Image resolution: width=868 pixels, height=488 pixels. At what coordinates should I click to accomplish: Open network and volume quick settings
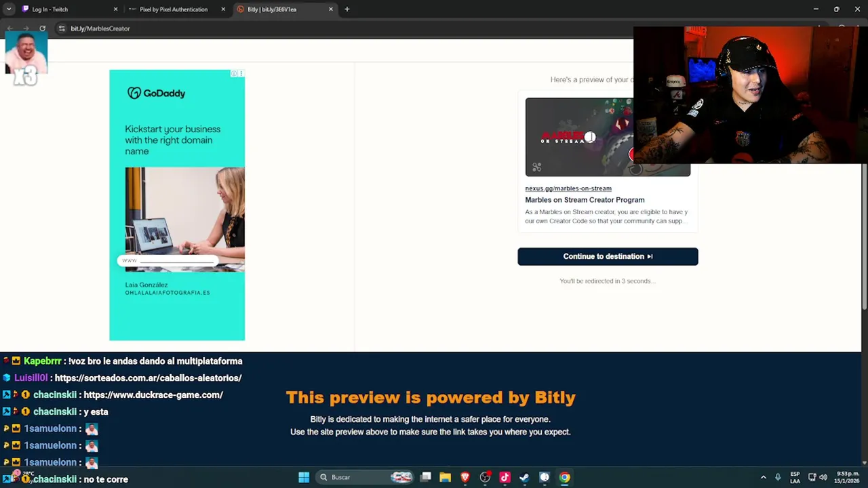(x=817, y=477)
